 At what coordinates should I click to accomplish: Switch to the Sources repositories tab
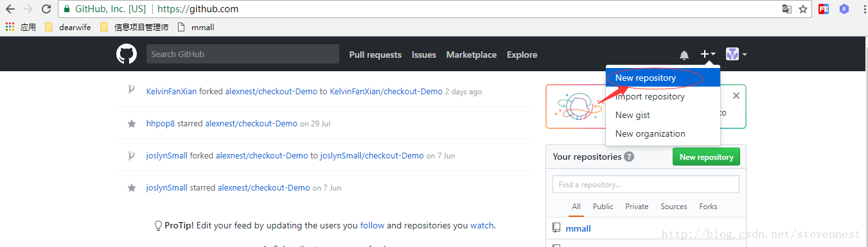click(x=674, y=207)
